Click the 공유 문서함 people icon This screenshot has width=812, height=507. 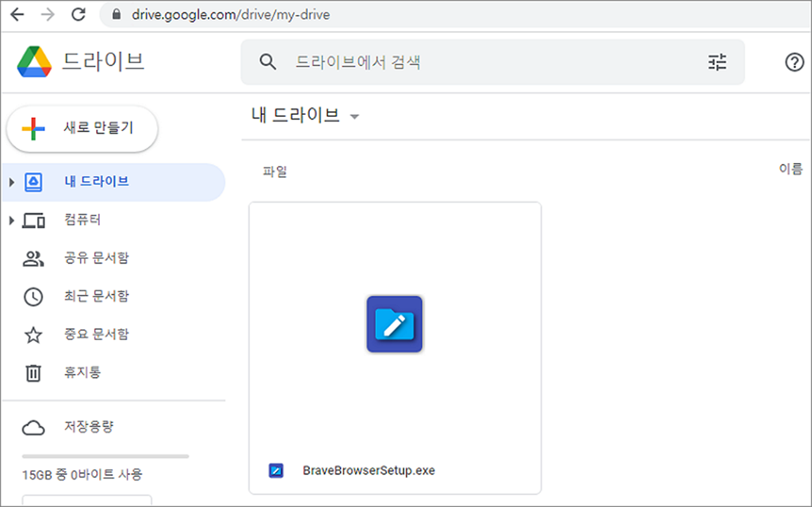[33, 259]
